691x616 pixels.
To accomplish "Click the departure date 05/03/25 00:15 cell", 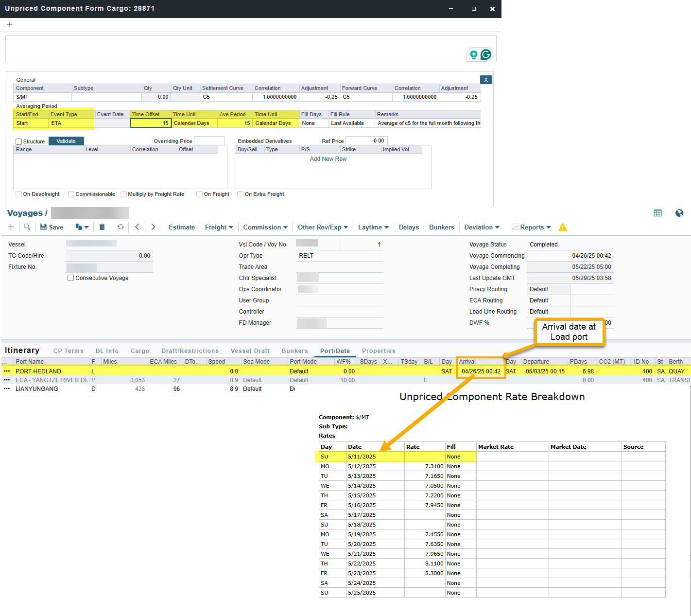I will click(545, 371).
